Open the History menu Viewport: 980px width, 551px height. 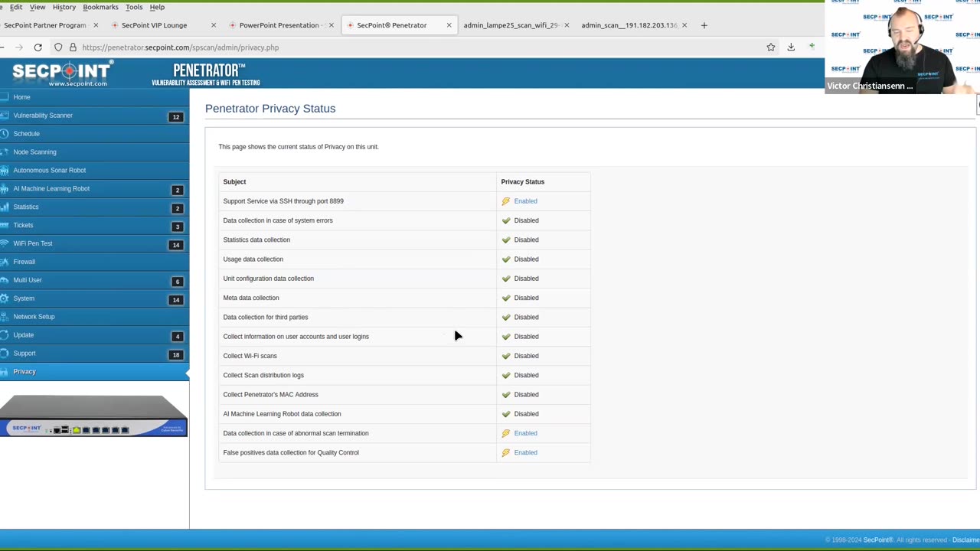click(64, 7)
